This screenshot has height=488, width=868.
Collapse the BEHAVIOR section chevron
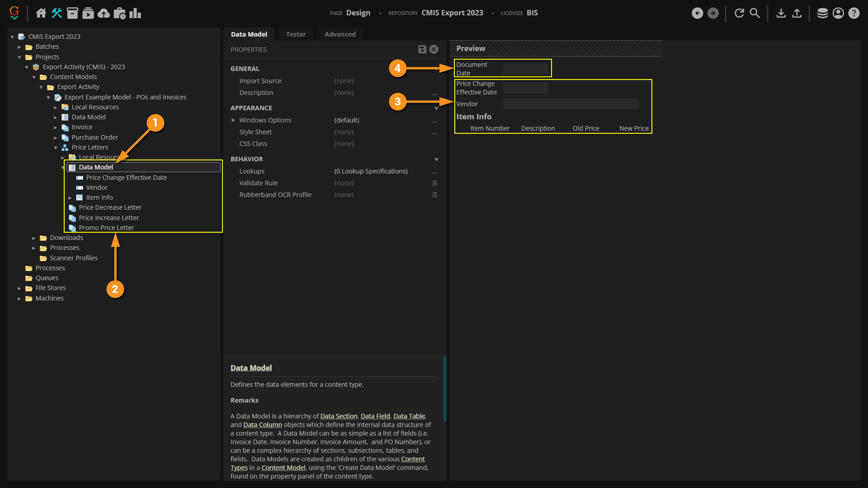coord(436,159)
